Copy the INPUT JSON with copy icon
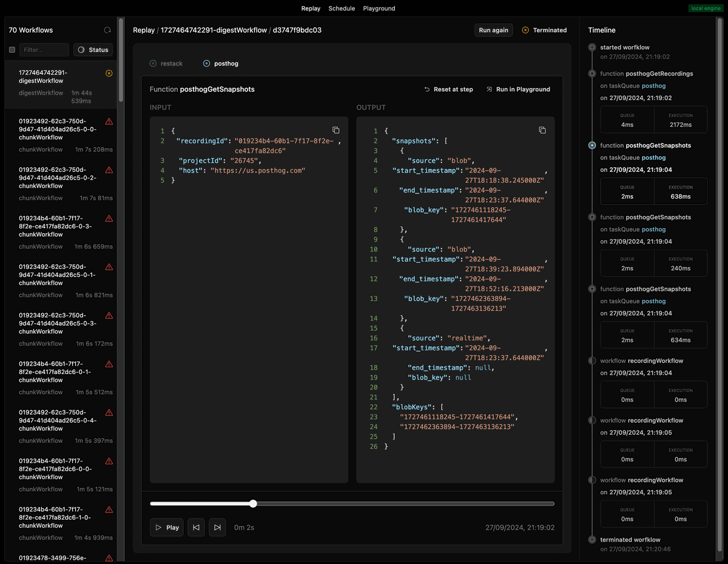This screenshot has width=728, height=564. 335,131
